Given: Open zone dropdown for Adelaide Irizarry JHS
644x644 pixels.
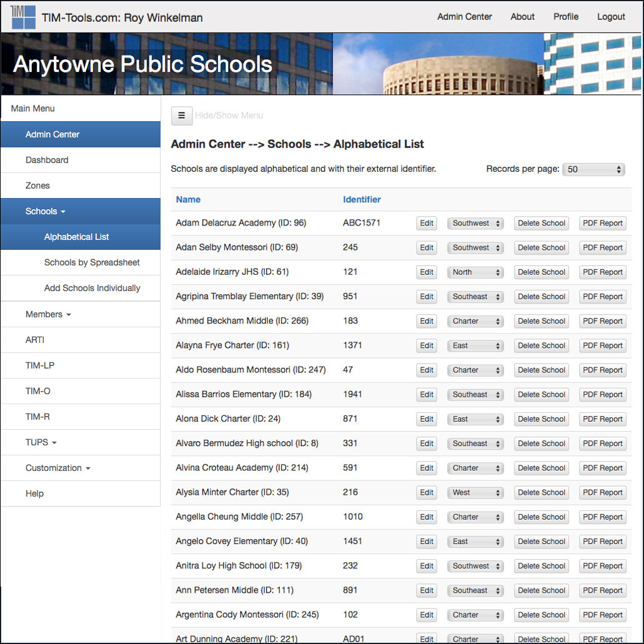Looking at the screenshot, I should point(475,272).
